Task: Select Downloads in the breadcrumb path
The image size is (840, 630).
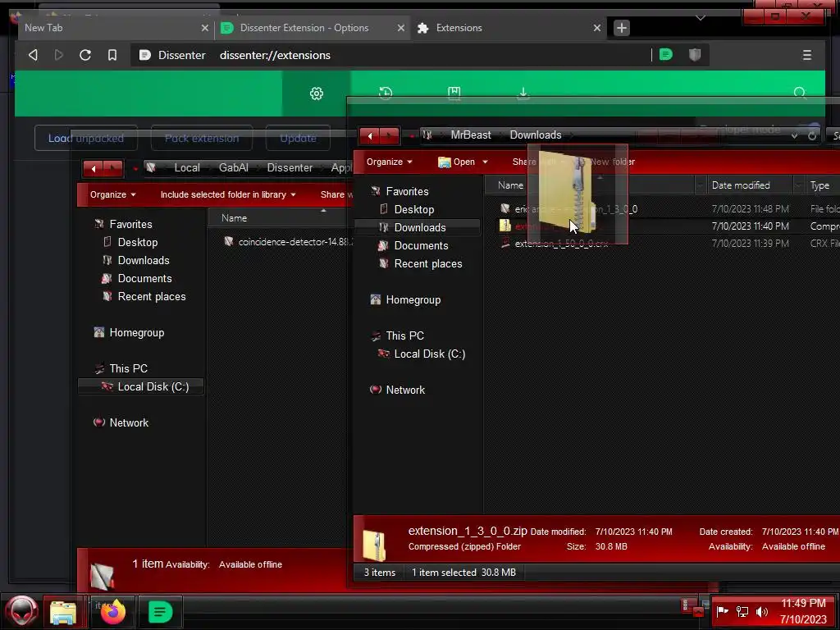Action: point(536,135)
